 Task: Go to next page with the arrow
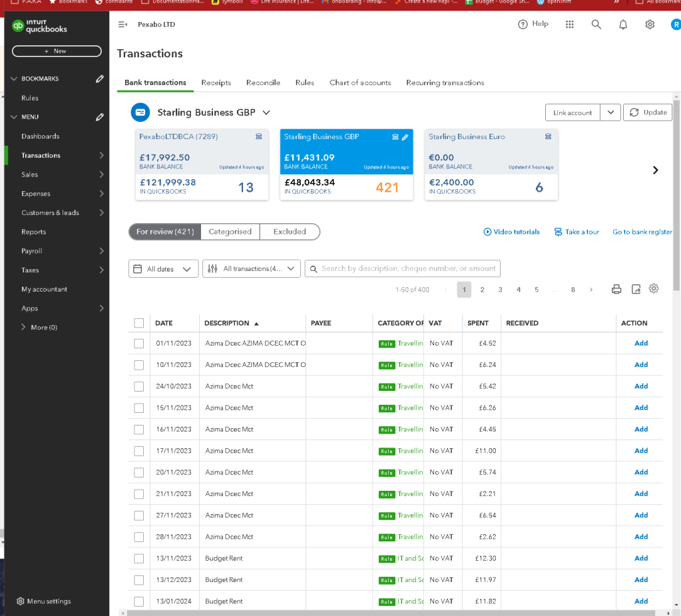click(x=591, y=290)
